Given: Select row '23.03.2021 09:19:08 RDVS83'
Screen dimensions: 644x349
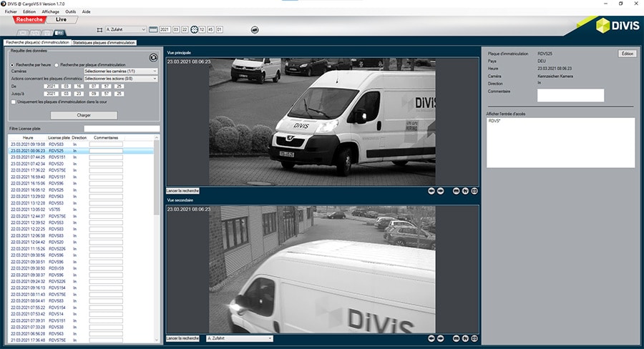Looking at the screenshot, I should tap(82, 144).
